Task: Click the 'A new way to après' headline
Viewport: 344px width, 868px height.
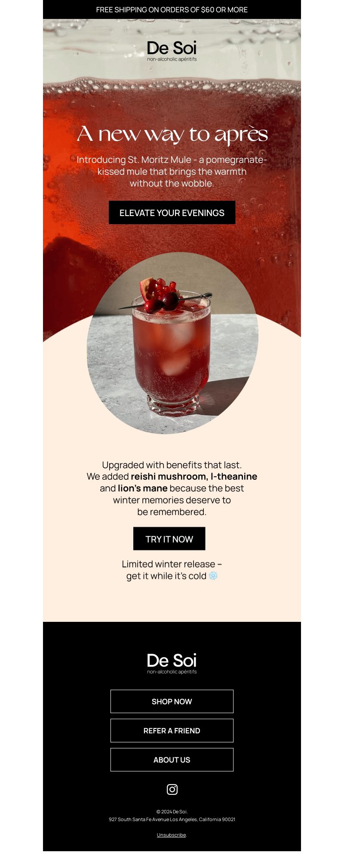Action: point(172,134)
